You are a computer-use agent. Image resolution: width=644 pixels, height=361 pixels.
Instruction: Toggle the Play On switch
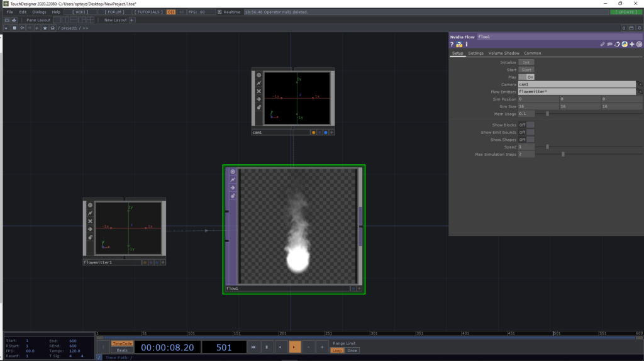(527, 77)
